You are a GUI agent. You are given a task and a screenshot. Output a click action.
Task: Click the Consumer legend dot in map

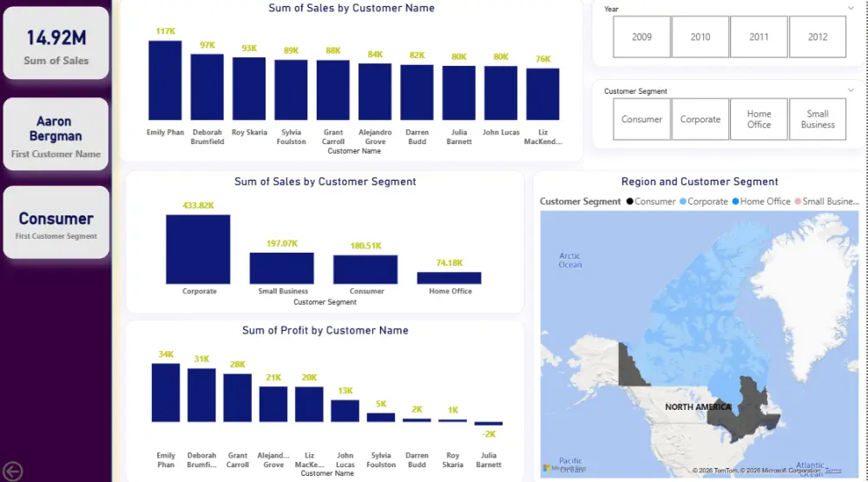pos(629,201)
